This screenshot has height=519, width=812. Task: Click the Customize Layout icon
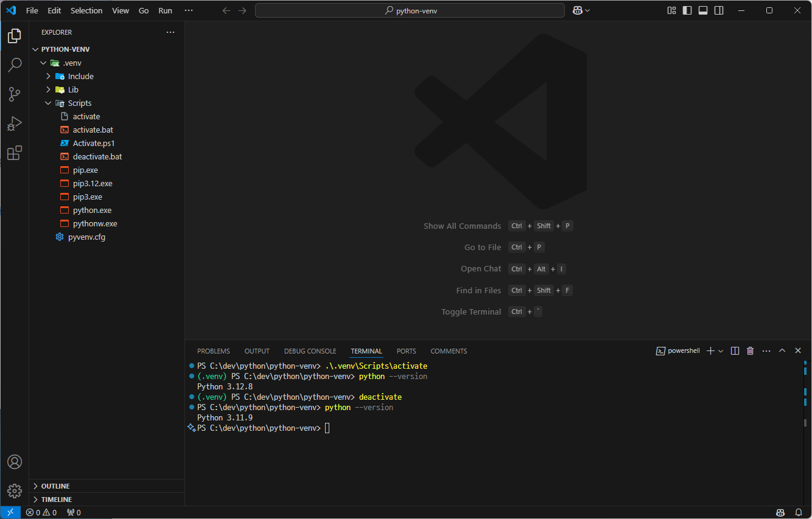(x=671, y=10)
